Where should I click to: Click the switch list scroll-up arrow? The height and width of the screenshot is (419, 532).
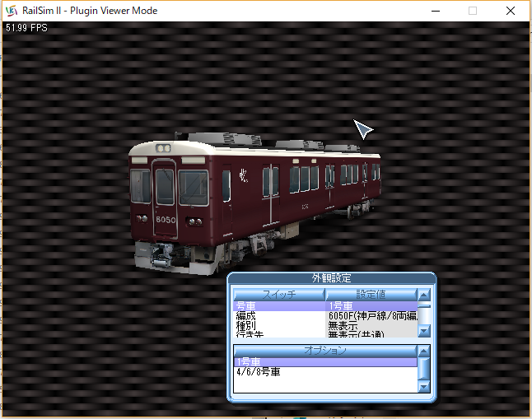(x=424, y=295)
